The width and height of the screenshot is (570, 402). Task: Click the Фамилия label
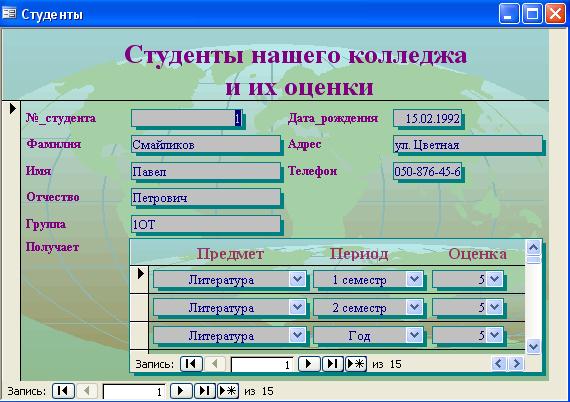pos(53,144)
